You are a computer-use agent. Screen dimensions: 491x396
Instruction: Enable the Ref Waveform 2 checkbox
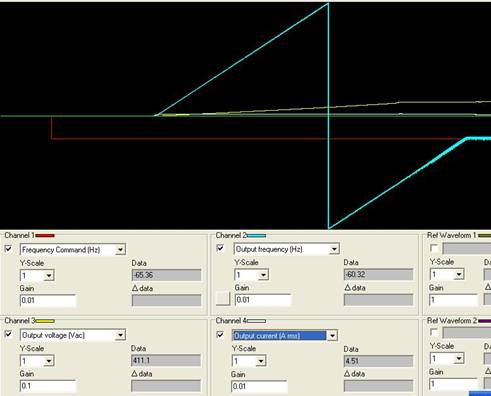coord(434,332)
